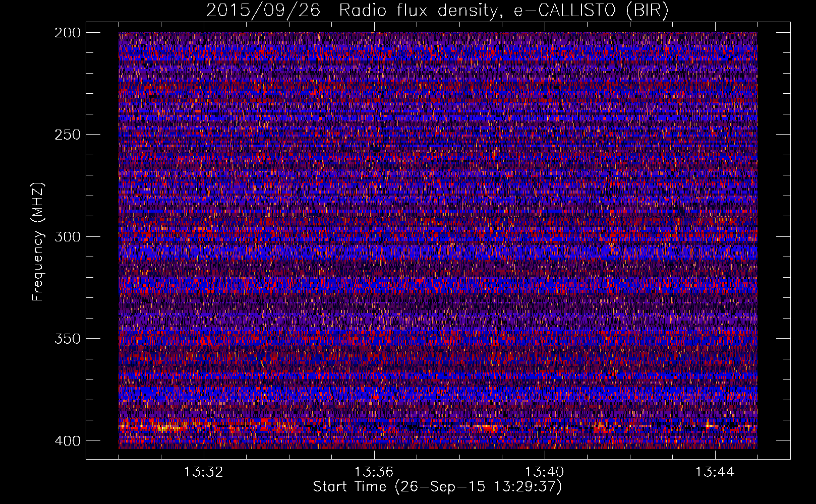
Task: Click the 350 frequency tick label
Action: (67, 338)
